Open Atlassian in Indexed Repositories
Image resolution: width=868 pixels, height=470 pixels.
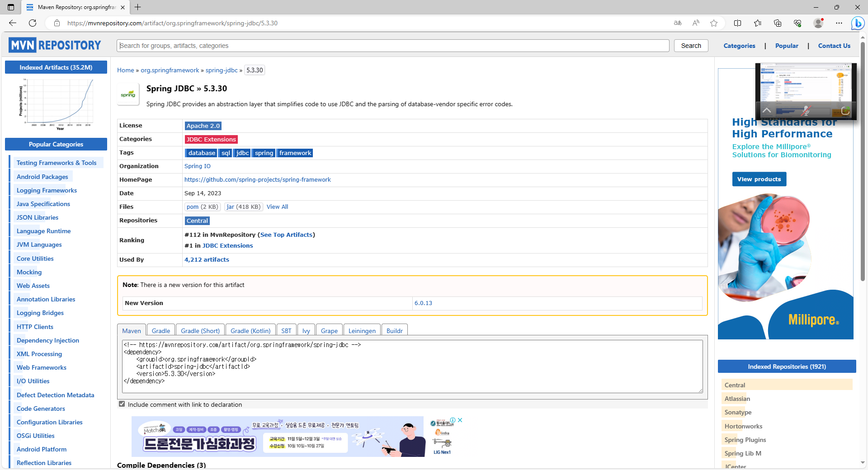[737, 399]
